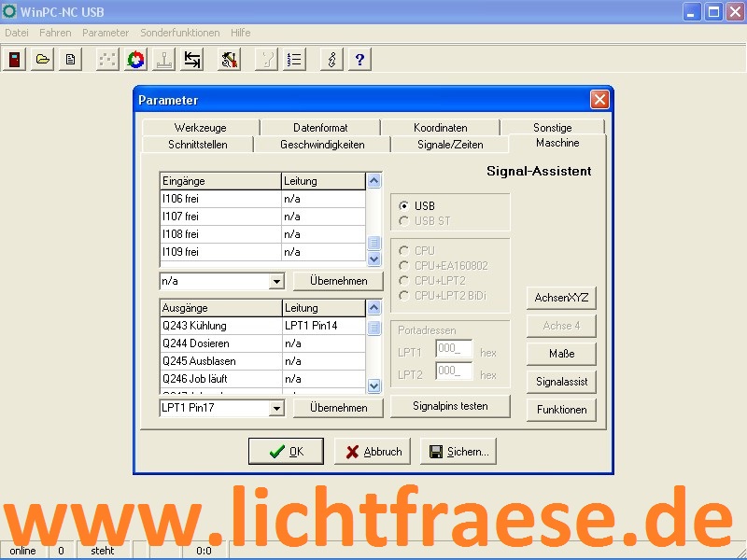Screen dimensions: 747x560
Task: Click the colored wheel toolbar icon
Action: pos(135,60)
